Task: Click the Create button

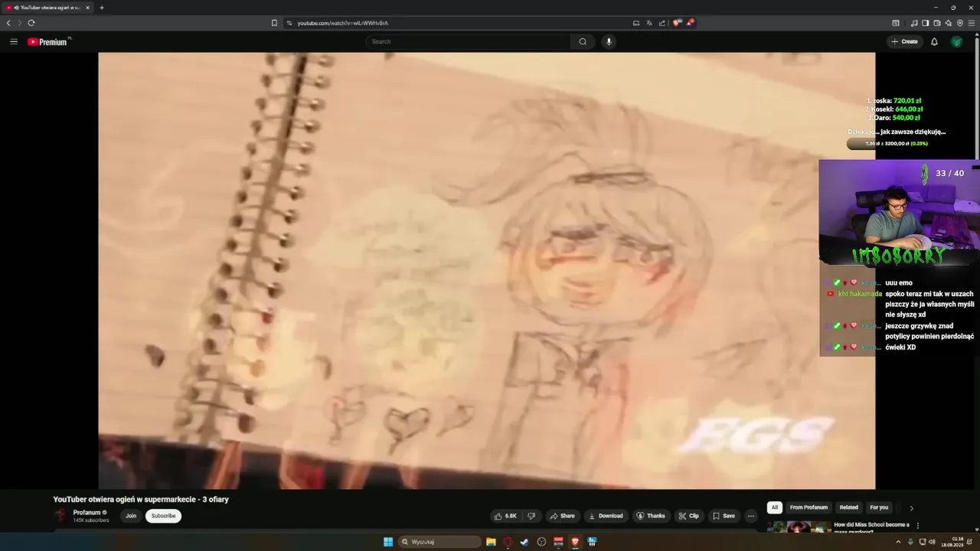Action: [904, 41]
